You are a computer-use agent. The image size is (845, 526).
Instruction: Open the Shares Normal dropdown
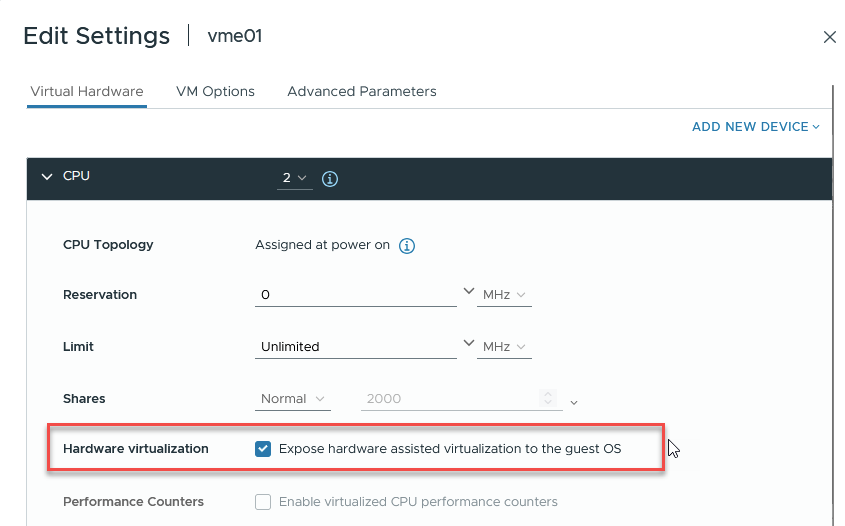click(x=292, y=399)
